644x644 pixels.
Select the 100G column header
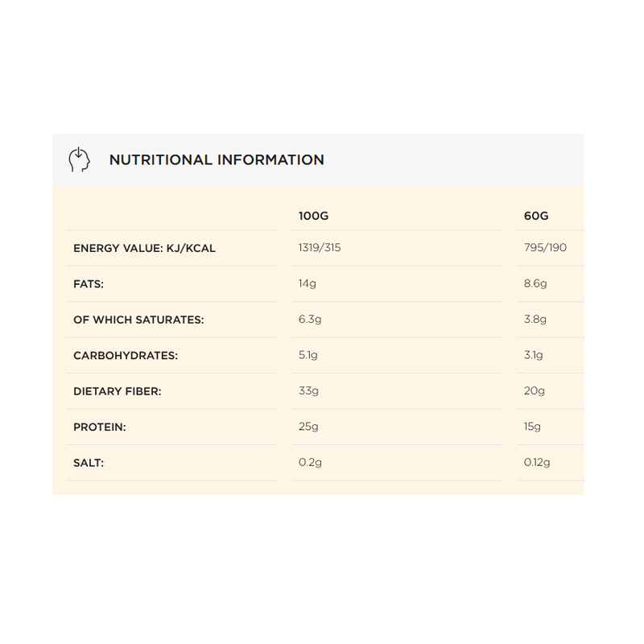(313, 216)
